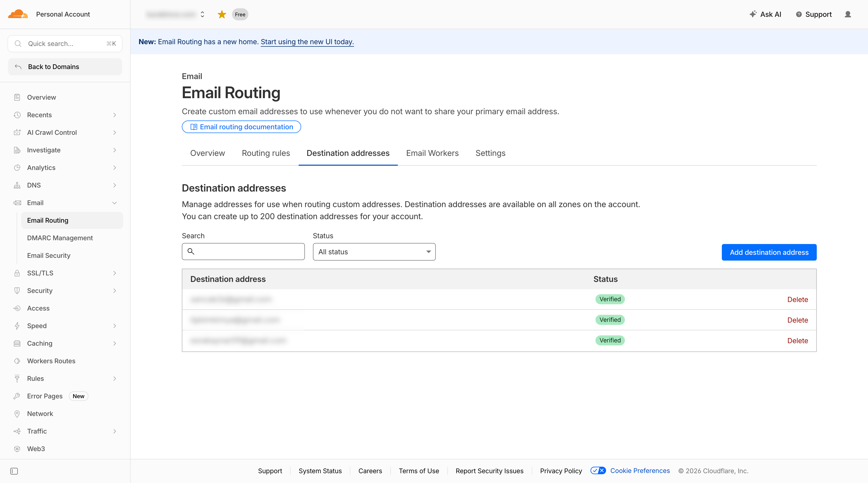Viewport: 868px width, 483px height.
Task: Expand the Analytics chevron
Action: tap(115, 167)
